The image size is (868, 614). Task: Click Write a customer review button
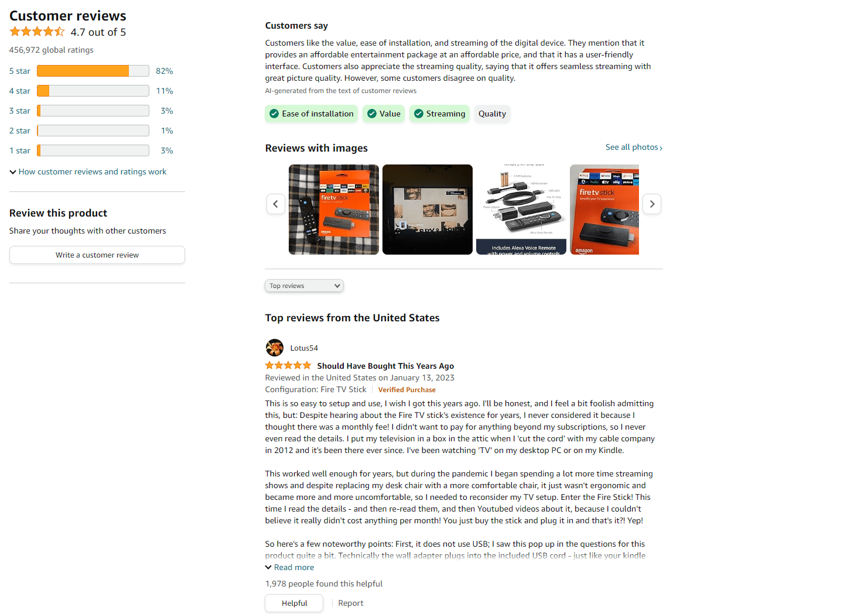(97, 255)
